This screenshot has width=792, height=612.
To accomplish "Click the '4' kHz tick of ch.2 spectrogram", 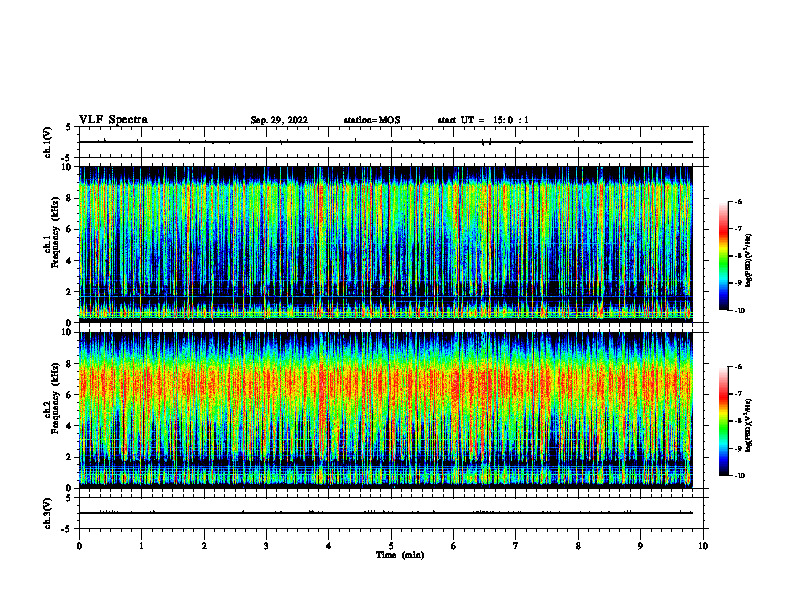I will click(x=70, y=426).
